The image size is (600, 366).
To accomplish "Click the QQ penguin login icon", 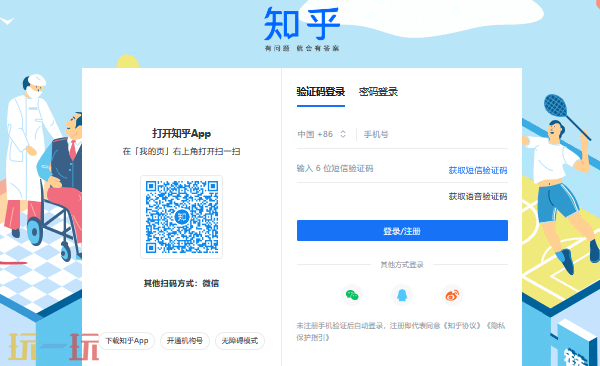I will 402,295.
